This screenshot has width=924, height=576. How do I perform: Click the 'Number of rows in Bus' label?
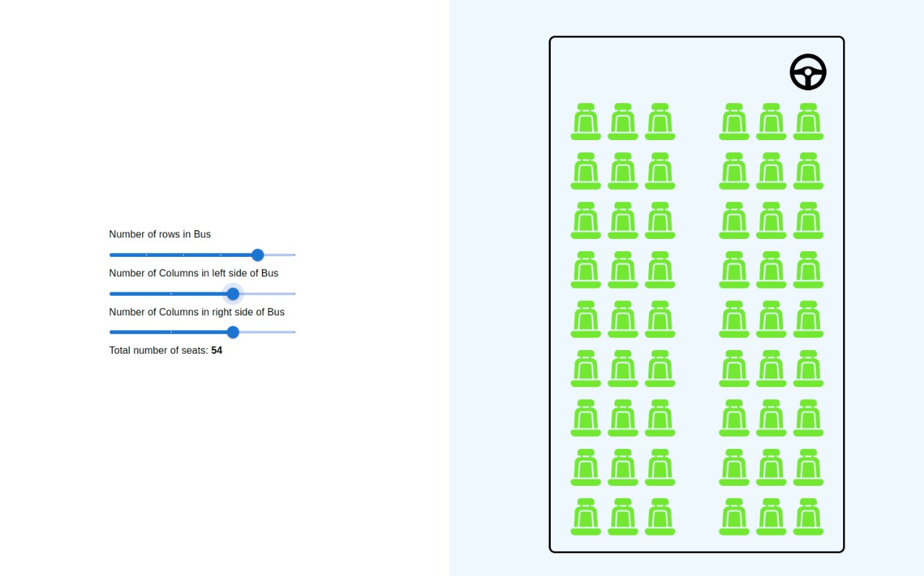(x=160, y=234)
